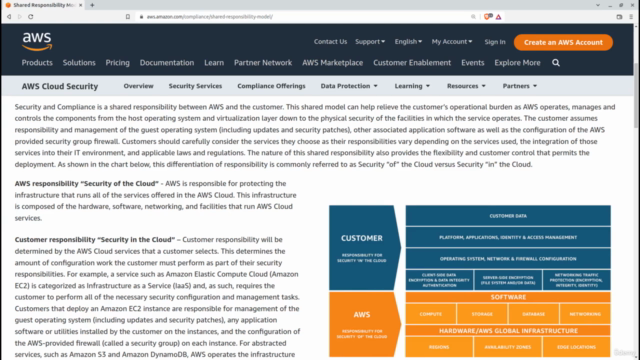Go to AWS Marketplace

click(x=333, y=63)
